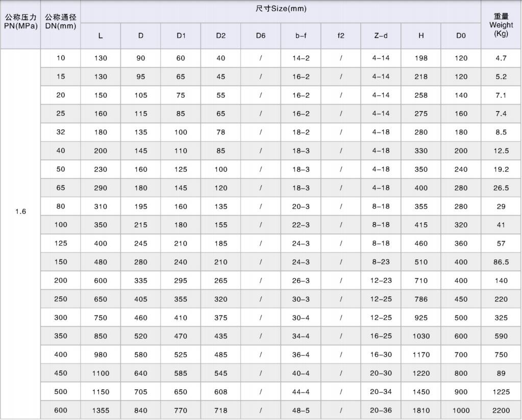Select the Z-d column header
522x420 pixels.
[381, 36]
